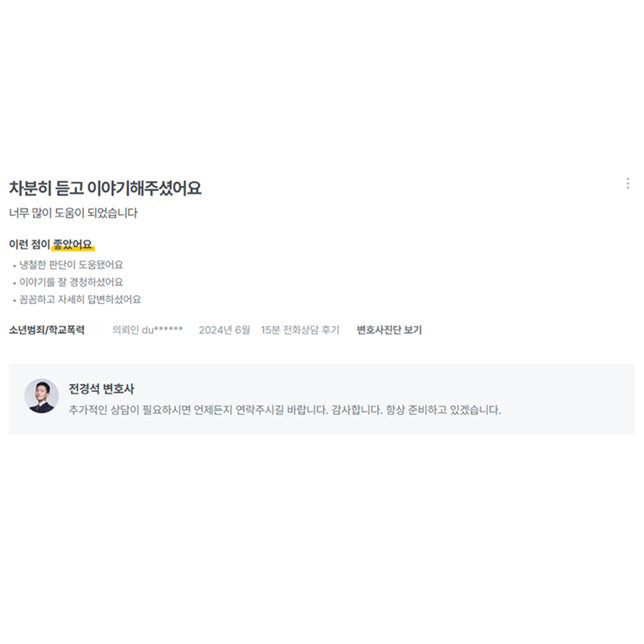
Task: Click the review title 차분히 듣고 이야기해주셨어요
Action: tap(106, 188)
